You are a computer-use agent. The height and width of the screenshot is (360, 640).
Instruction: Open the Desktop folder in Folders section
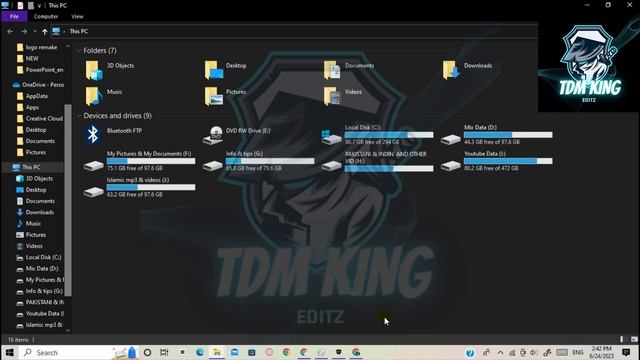coord(226,70)
